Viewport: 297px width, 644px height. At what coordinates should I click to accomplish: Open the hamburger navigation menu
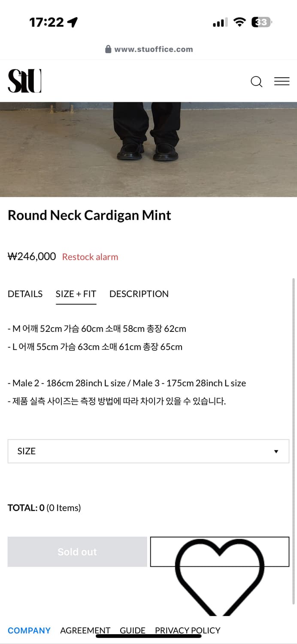(282, 82)
